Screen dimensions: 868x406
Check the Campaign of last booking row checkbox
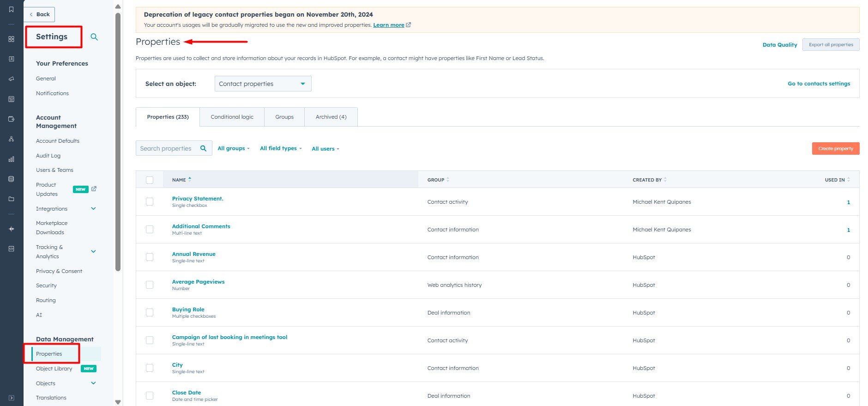[150, 340]
